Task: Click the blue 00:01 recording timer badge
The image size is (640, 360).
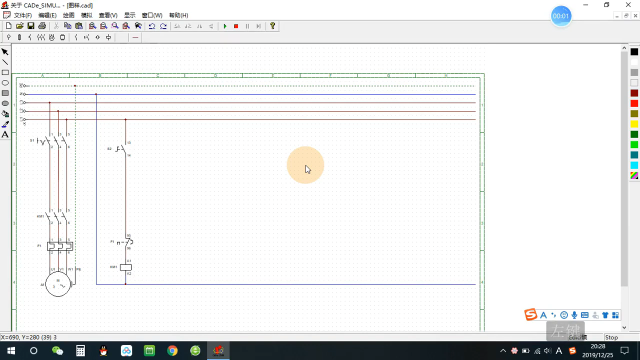Action: tap(561, 16)
